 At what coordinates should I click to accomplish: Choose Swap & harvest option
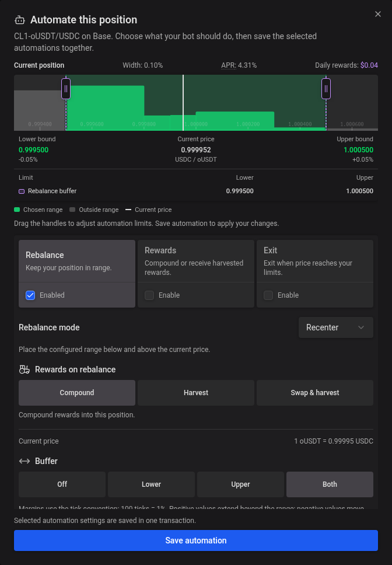(x=315, y=393)
